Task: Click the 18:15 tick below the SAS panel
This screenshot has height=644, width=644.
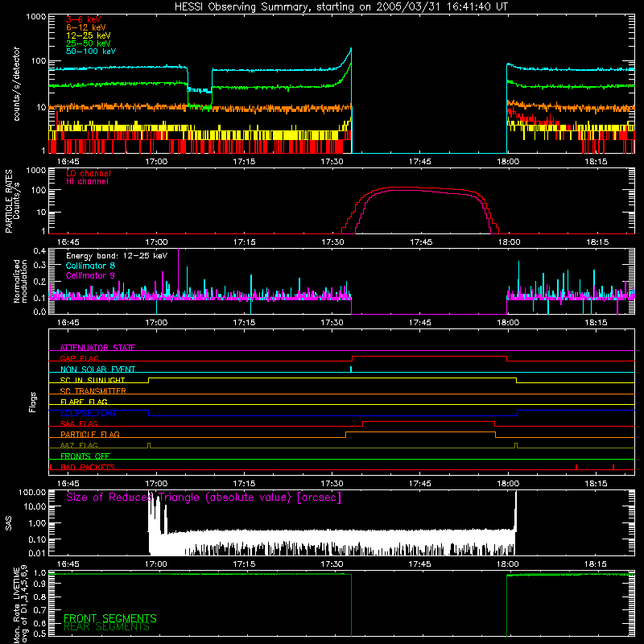Action: point(596,564)
